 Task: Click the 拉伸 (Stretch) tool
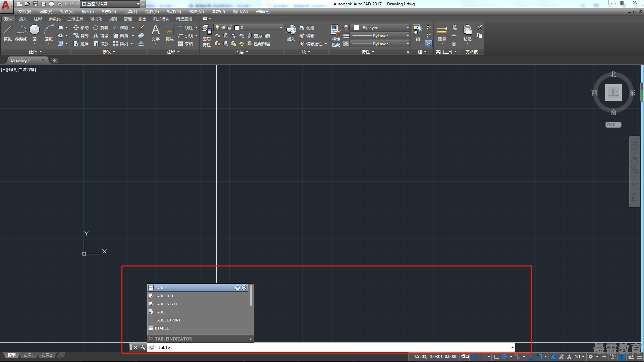point(81,44)
